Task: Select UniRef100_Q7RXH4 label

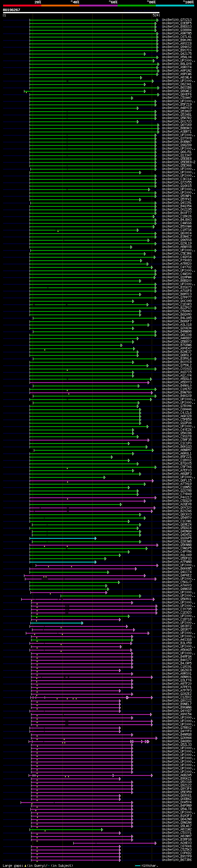Action: pyautogui.click(x=177, y=406)
